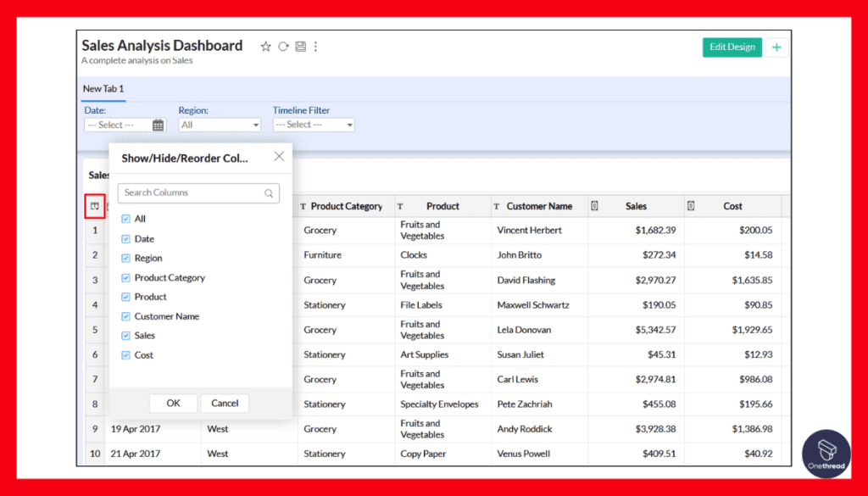Viewport: 868px width, 496px height.
Task: Click the Sales column header
Action: pyautogui.click(x=636, y=206)
